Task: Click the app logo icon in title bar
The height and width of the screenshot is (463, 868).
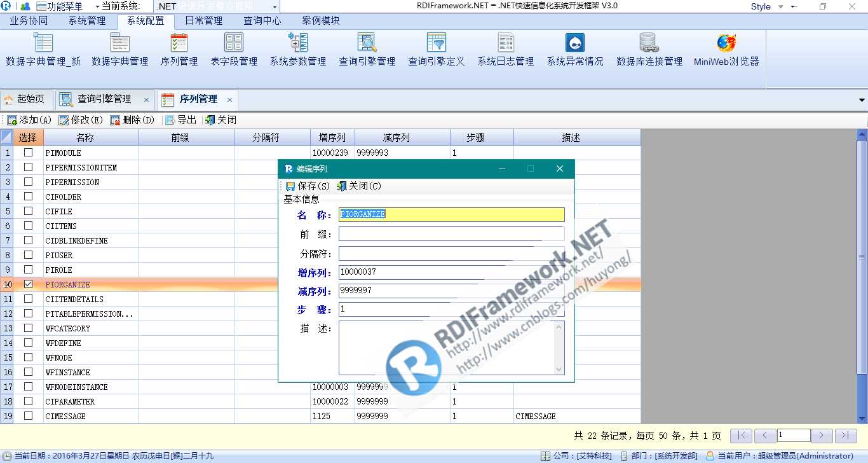Action: pos(6,6)
